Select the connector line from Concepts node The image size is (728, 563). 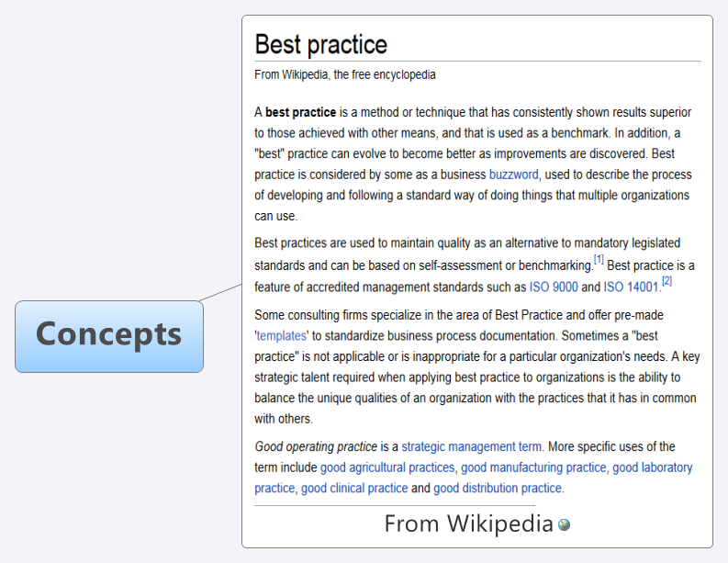[x=221, y=293]
